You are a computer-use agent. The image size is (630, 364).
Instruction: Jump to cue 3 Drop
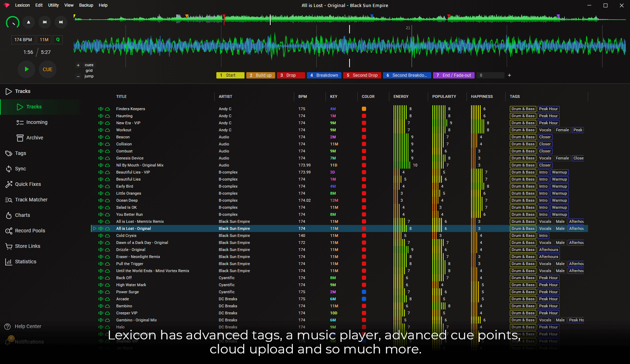pyautogui.click(x=291, y=75)
